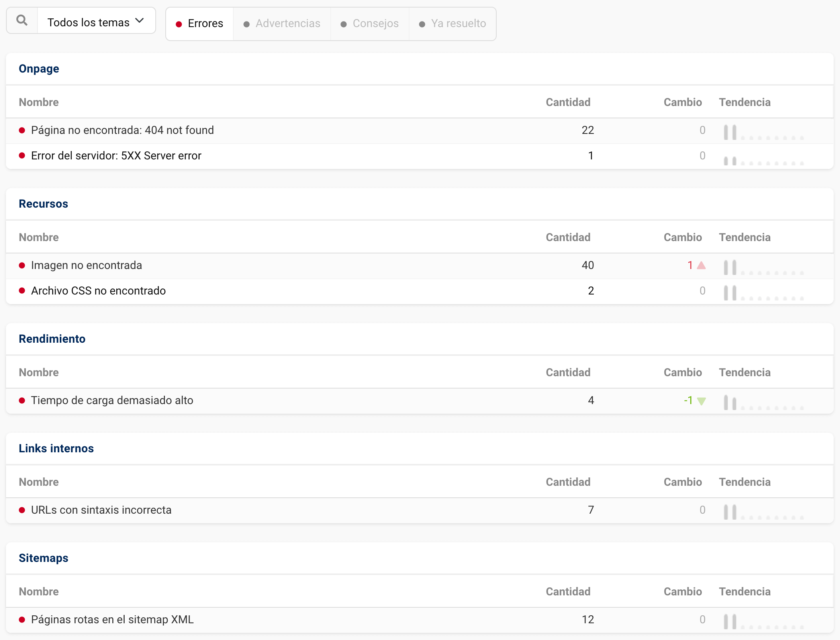
Task: Click trend sparkline for 404 not found
Action: (763, 132)
